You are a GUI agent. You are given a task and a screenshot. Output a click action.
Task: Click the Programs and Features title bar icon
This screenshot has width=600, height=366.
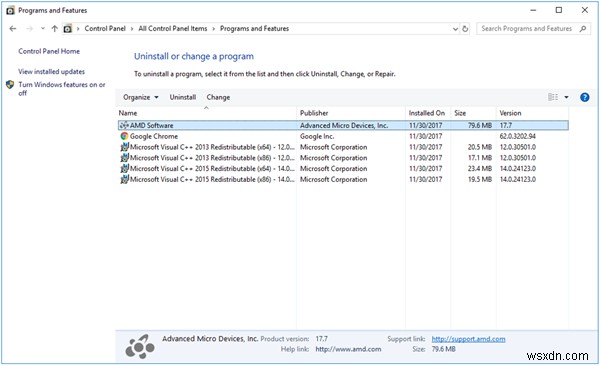[10, 10]
